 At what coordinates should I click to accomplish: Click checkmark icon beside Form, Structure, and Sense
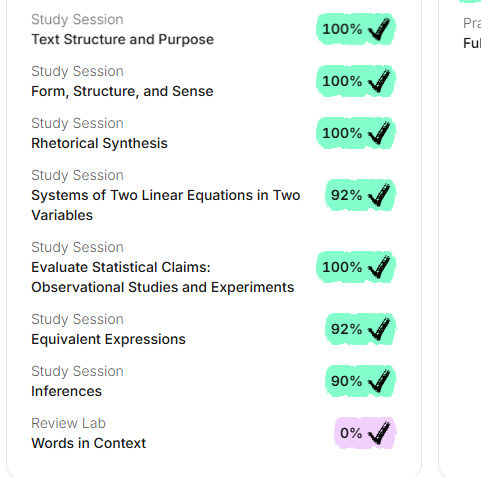tap(379, 81)
